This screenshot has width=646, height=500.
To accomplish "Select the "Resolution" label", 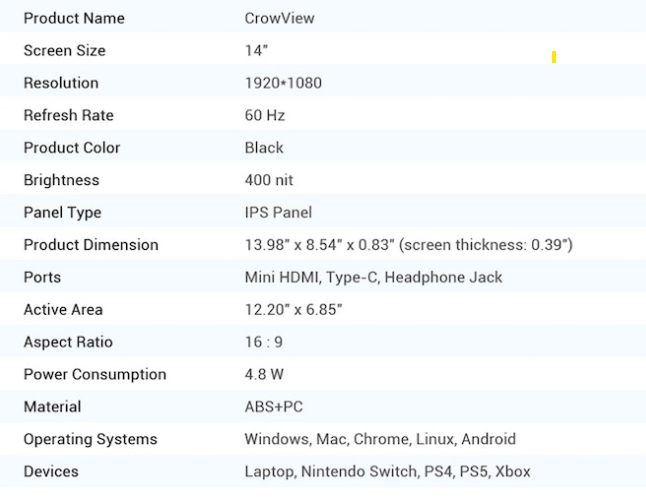I will point(61,83).
